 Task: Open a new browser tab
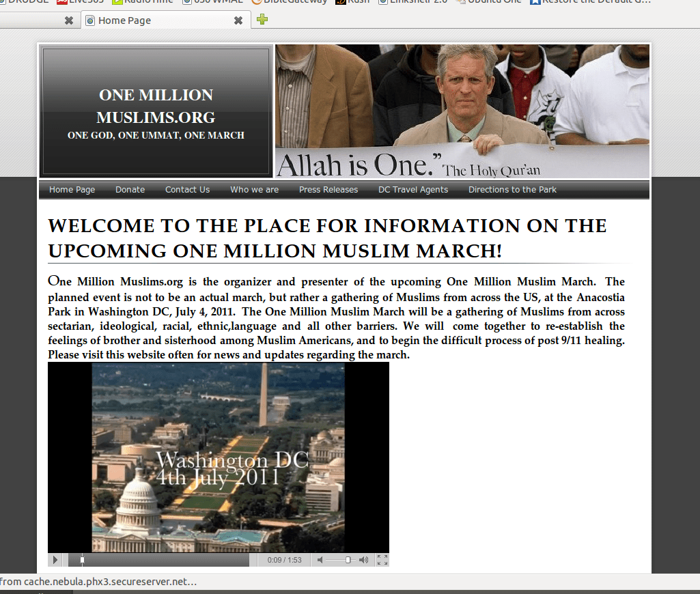tap(262, 19)
